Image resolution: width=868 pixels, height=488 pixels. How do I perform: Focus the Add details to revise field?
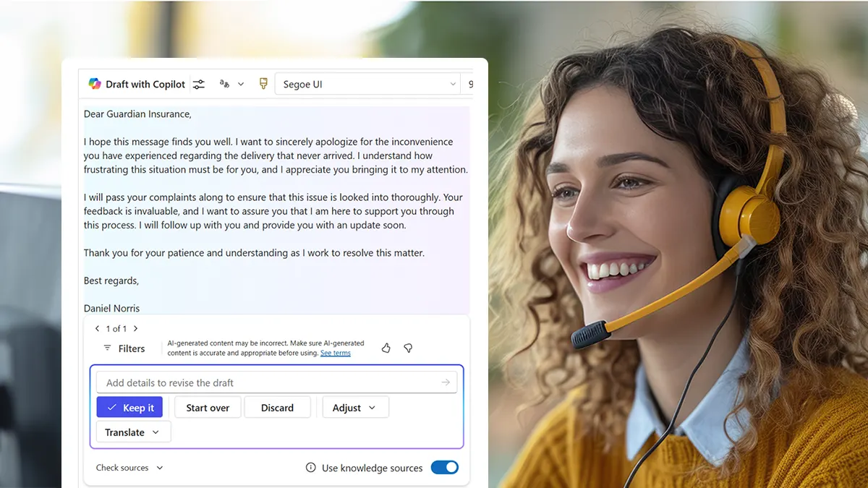coord(276,382)
